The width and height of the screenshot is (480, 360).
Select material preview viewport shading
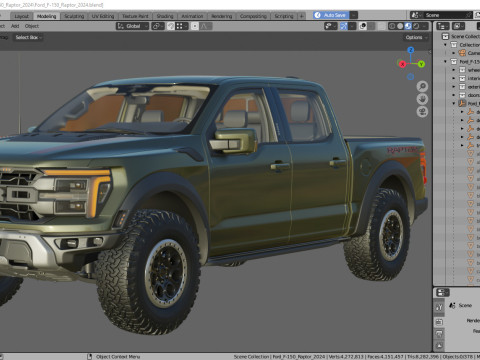click(x=408, y=26)
